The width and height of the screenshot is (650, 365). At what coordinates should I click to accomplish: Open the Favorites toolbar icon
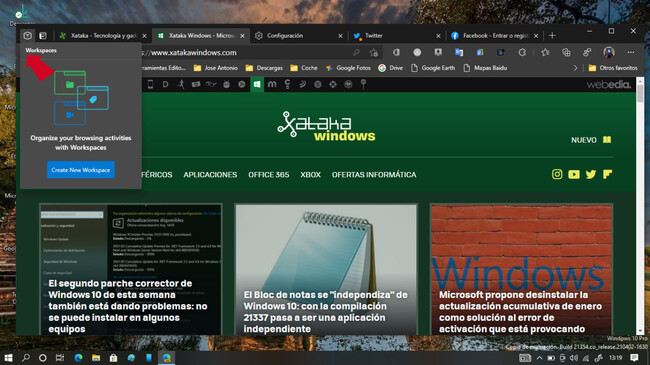[545, 52]
